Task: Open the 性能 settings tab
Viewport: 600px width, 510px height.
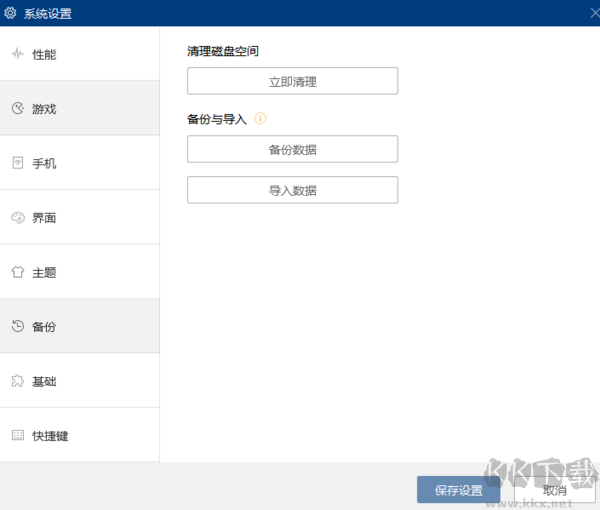Action: pos(80,54)
